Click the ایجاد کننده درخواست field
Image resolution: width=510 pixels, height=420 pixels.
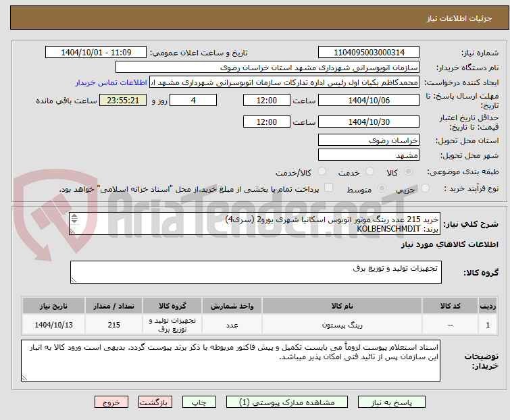pyautogui.click(x=284, y=82)
